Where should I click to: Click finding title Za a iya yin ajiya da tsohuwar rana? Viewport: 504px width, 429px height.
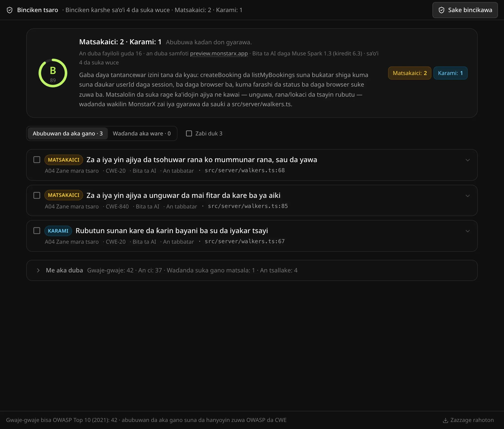[202, 160]
